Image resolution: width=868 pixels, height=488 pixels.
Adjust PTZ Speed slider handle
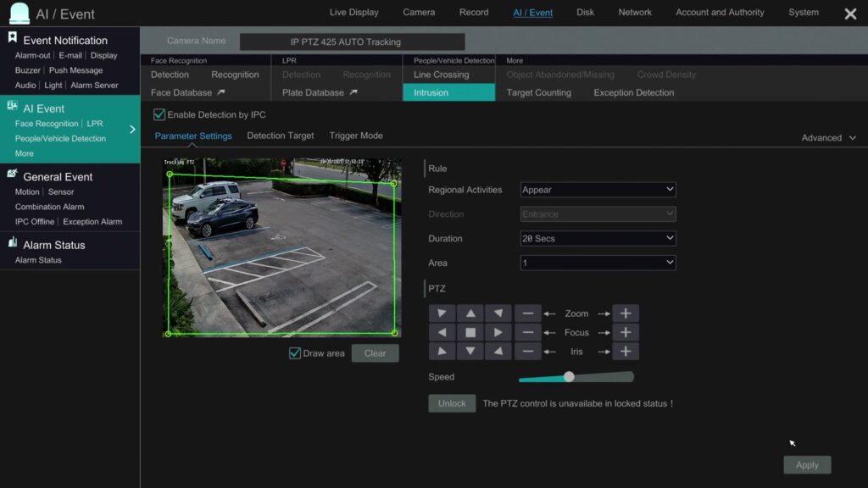point(569,377)
